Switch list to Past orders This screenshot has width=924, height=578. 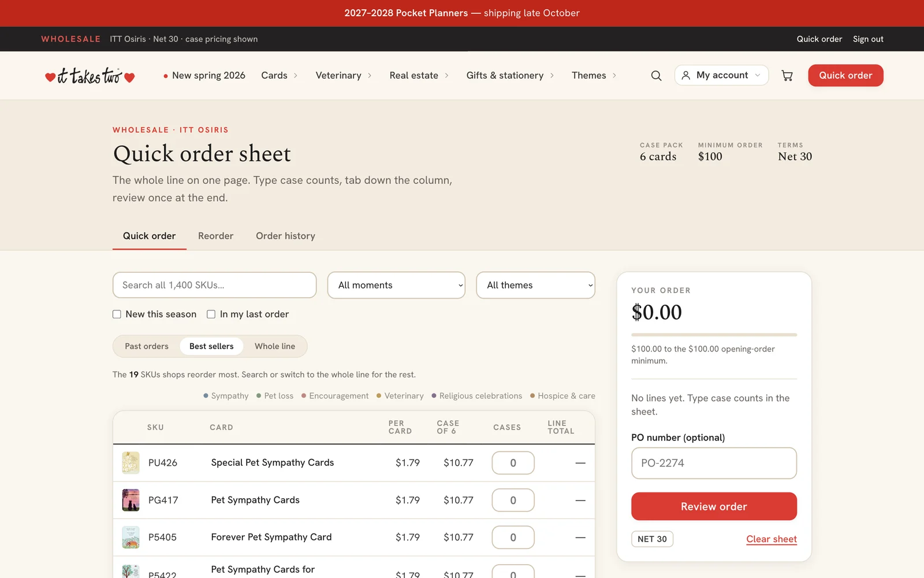coord(147,346)
